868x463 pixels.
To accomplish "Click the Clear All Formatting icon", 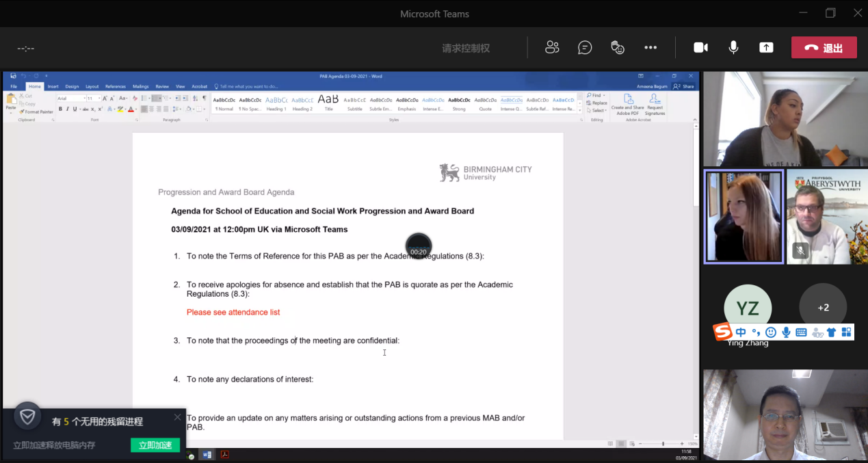I will pyautogui.click(x=135, y=98).
